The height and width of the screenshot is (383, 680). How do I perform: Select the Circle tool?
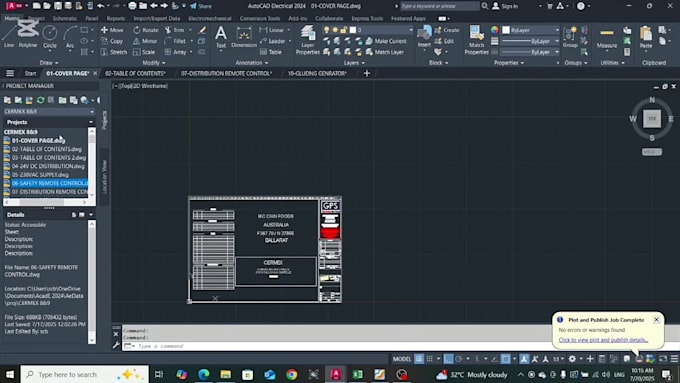pos(50,36)
